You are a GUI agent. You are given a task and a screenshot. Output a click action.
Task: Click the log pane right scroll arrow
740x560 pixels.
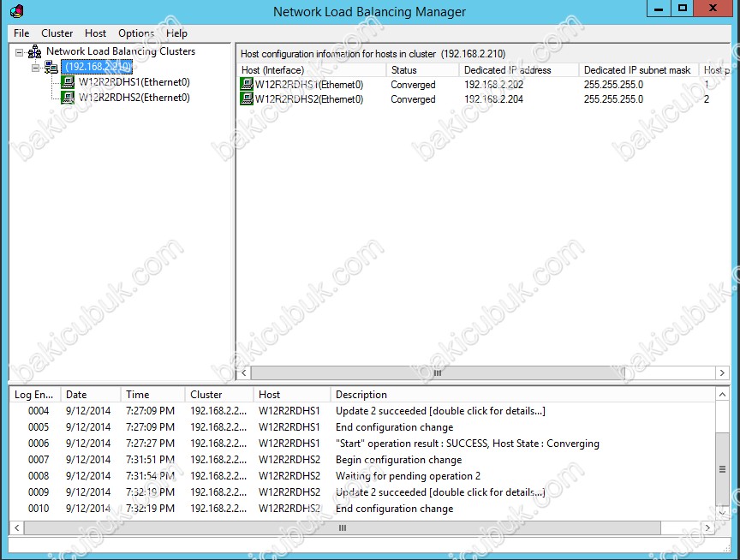pos(707,528)
